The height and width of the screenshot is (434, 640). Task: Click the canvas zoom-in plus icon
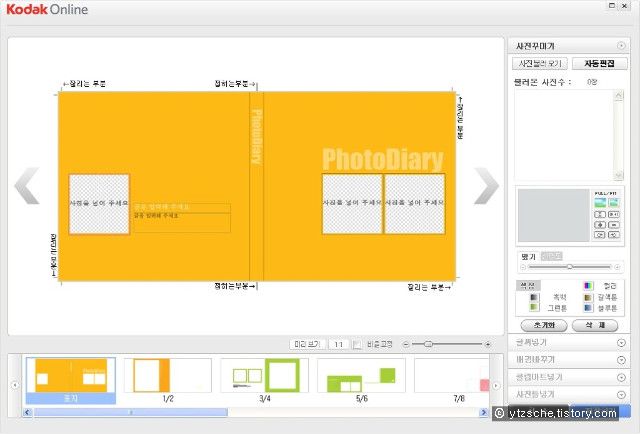tap(488, 345)
